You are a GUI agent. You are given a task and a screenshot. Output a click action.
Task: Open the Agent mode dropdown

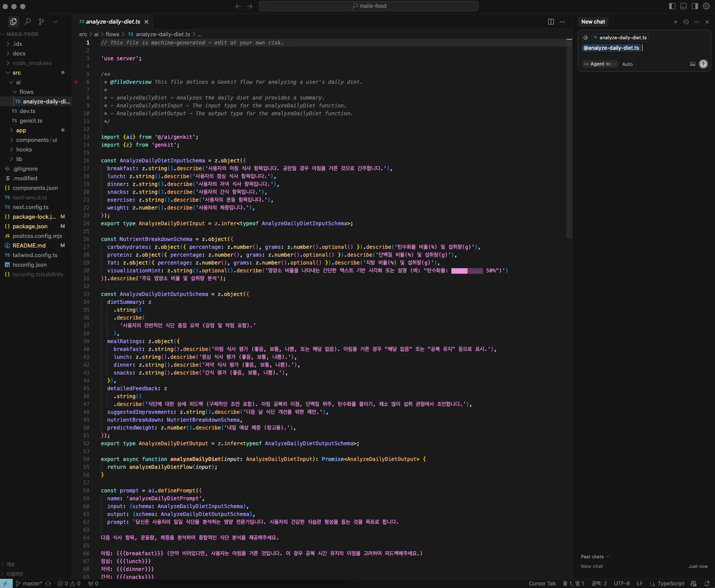click(600, 64)
